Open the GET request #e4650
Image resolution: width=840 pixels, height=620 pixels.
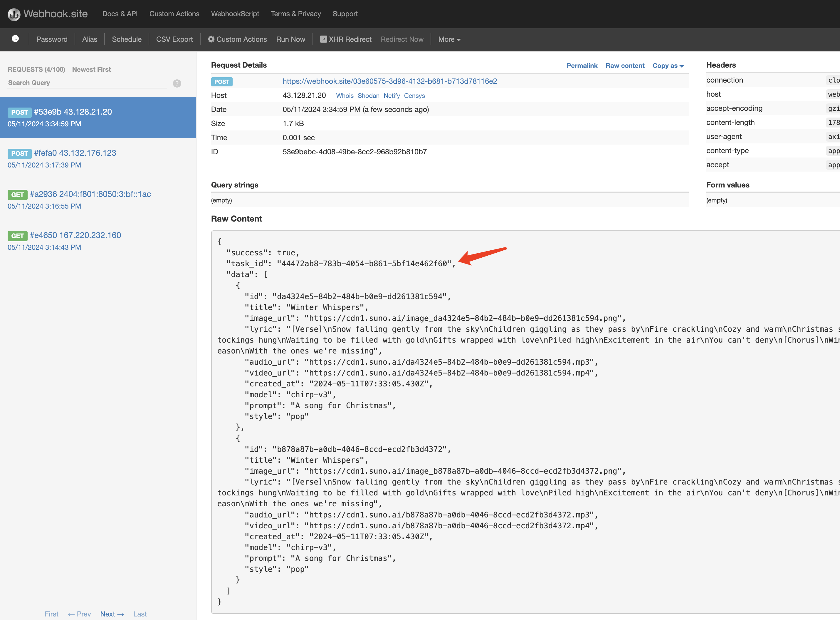pos(75,235)
